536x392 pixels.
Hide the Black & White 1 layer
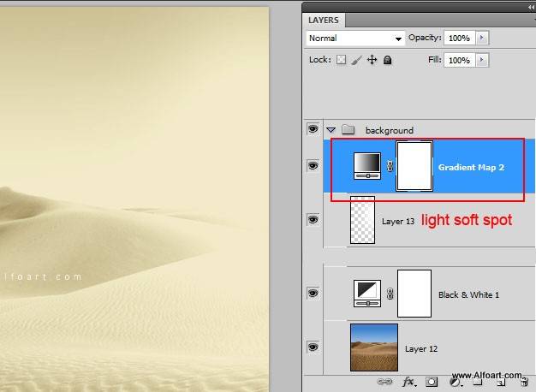313,294
